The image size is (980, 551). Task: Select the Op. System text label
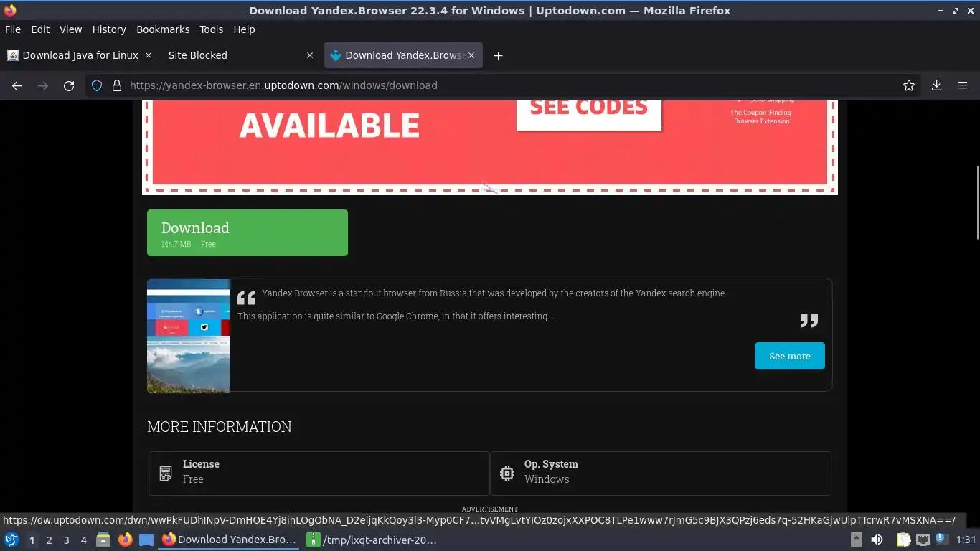pos(551,464)
